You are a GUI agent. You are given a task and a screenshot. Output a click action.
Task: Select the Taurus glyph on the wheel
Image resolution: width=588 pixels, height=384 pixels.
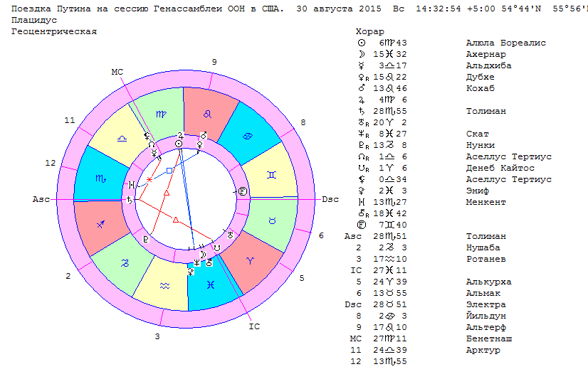click(271, 222)
